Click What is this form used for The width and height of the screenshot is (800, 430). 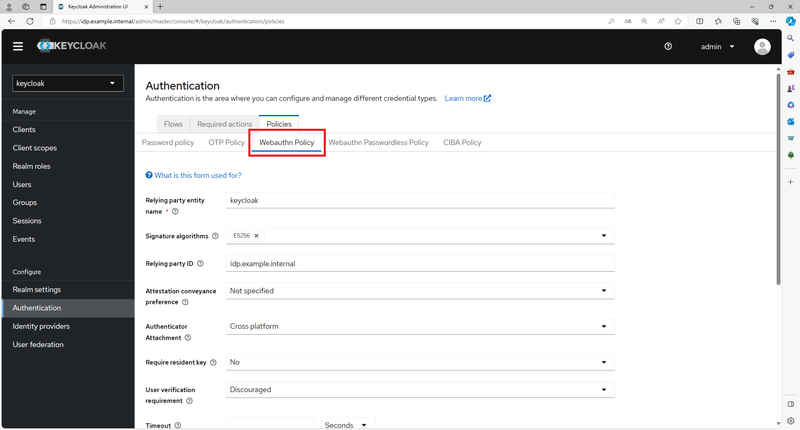pyautogui.click(x=194, y=175)
